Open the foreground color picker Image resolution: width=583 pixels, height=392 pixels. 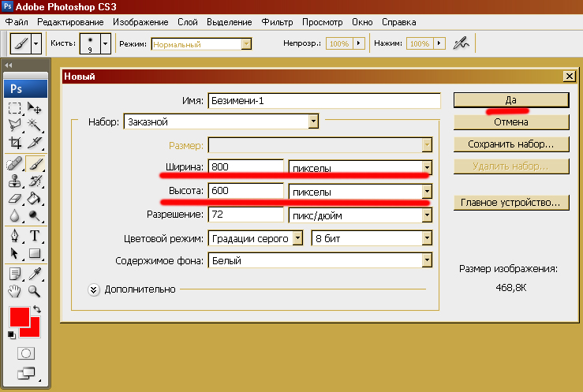point(18,315)
